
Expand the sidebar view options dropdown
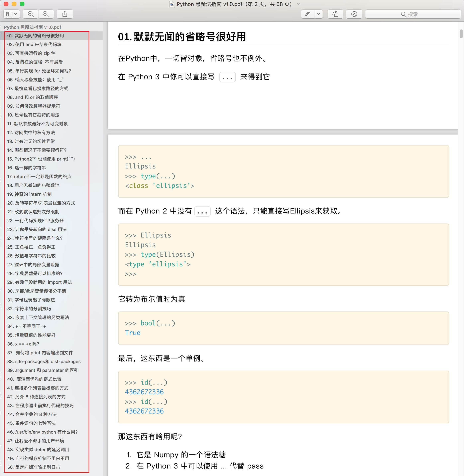click(16, 14)
